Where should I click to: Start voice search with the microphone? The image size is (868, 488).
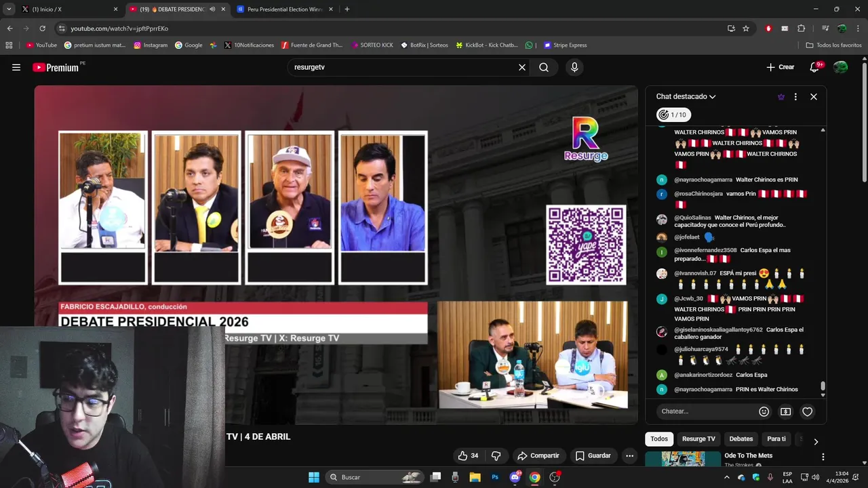point(574,67)
